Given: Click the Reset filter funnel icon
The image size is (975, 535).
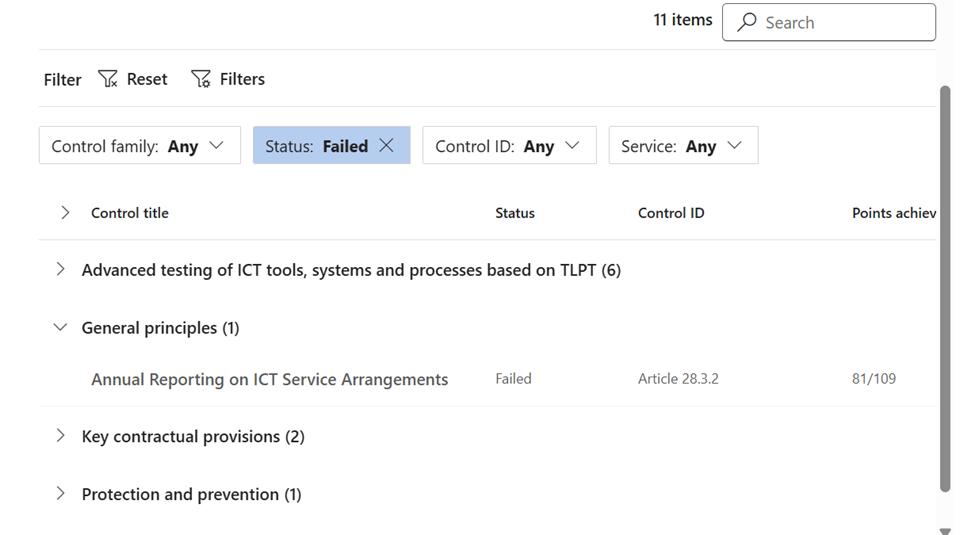Looking at the screenshot, I should (x=109, y=79).
